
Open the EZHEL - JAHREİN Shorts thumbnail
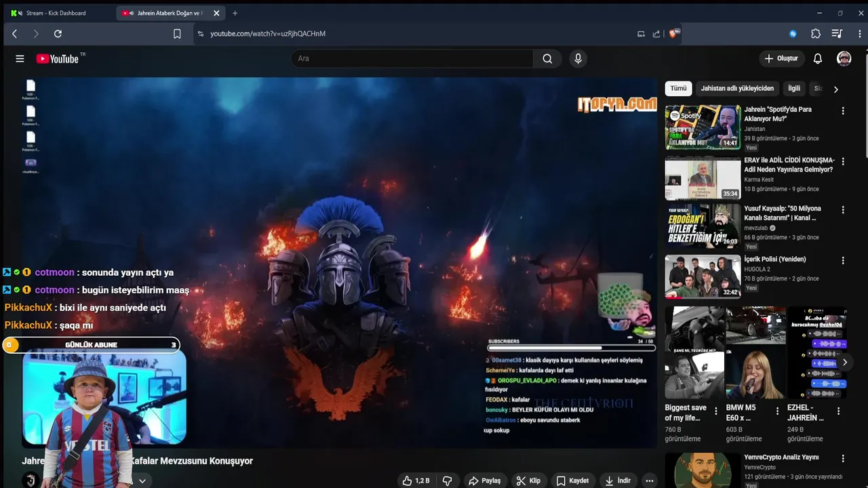(x=816, y=352)
